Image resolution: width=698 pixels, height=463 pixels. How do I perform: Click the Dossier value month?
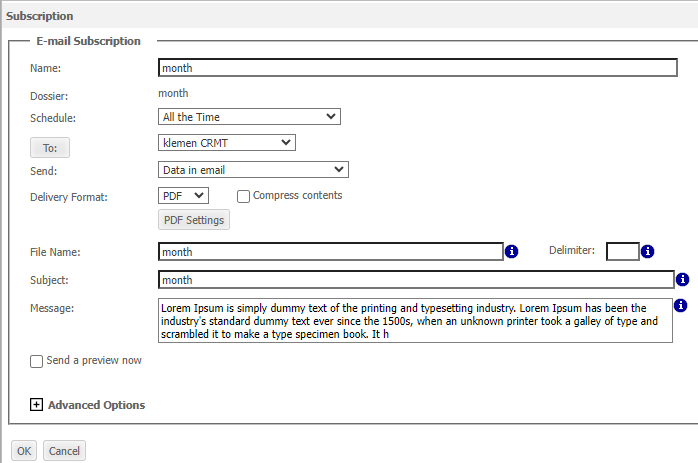(x=173, y=93)
